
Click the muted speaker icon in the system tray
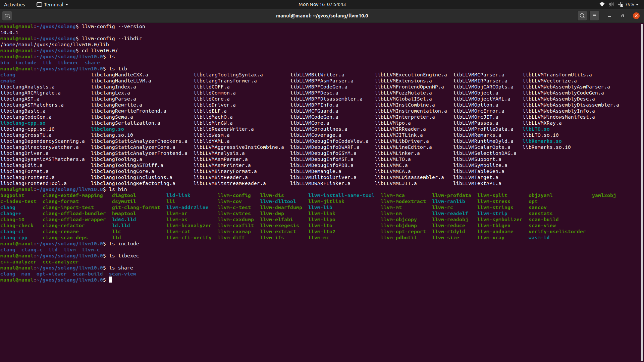click(611, 4)
